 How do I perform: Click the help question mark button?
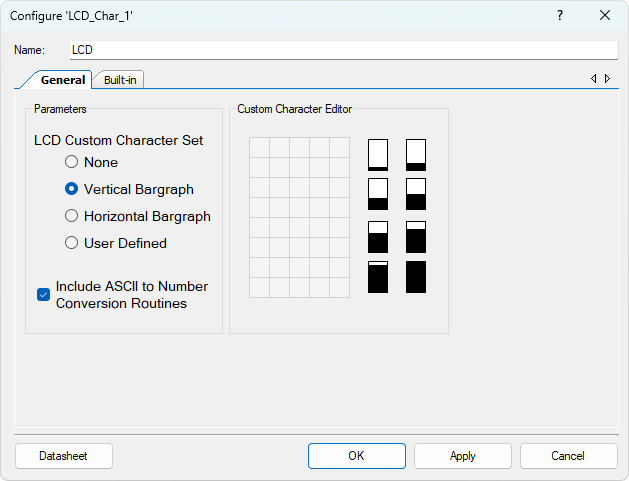(x=560, y=15)
